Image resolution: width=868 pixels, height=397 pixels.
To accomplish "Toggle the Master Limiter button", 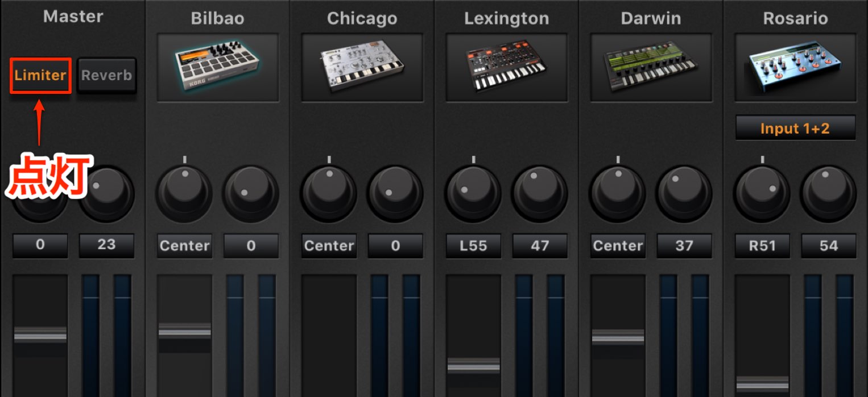I will click(x=40, y=75).
